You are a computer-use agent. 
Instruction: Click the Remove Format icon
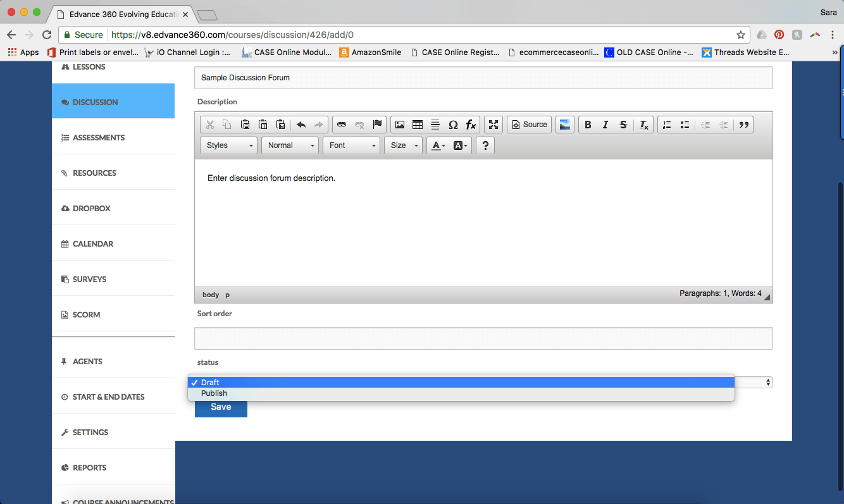coord(643,125)
